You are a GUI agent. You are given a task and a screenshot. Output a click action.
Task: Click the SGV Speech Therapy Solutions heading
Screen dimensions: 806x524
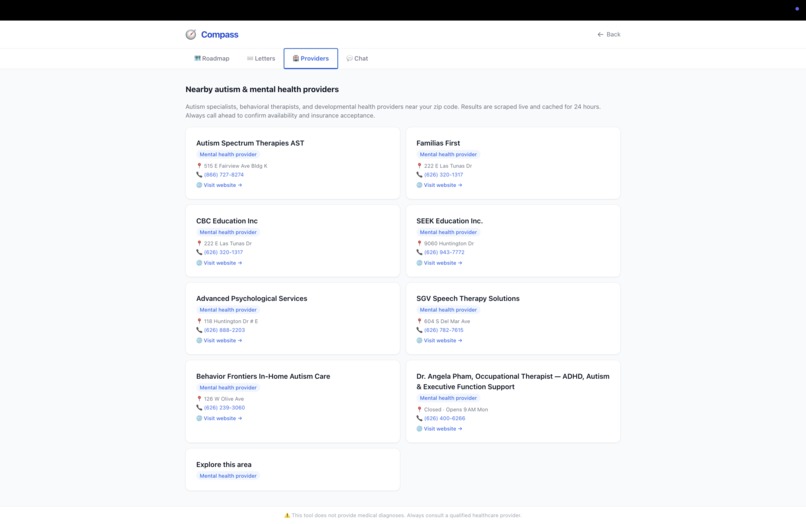[468, 298]
